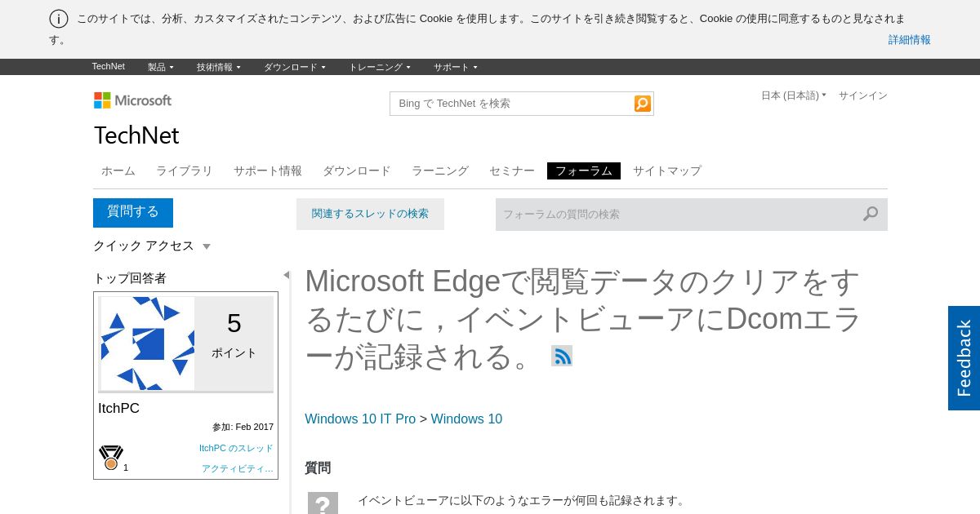This screenshot has width=980, height=514.
Task: Click the 5 ポイント score box
Action: coord(234,343)
